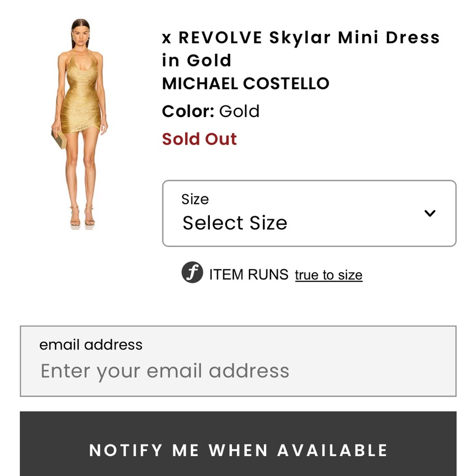Image resolution: width=476 pixels, height=476 pixels.
Task: Click ITEM RUNS fit information text
Action: tap(249, 274)
